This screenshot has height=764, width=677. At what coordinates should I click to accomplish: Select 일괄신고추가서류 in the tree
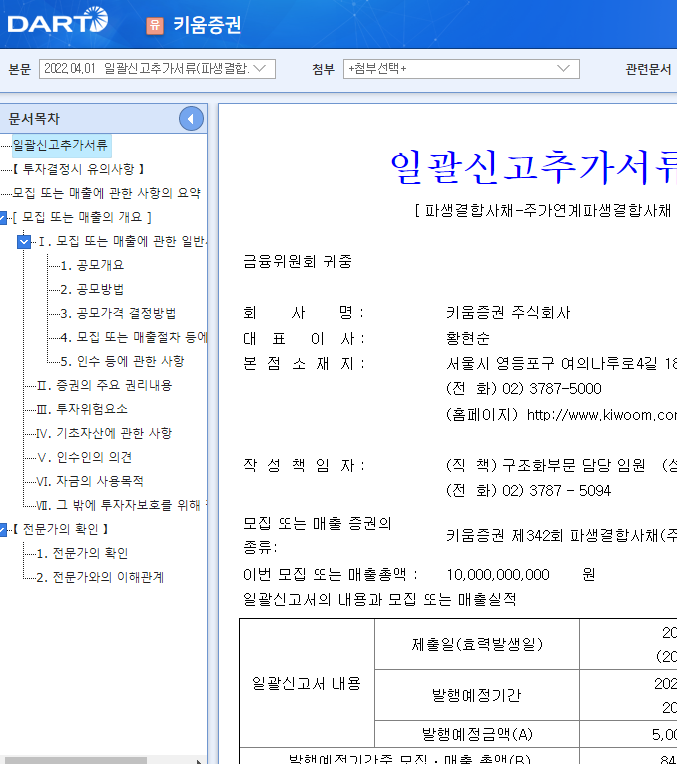[x=60, y=145]
